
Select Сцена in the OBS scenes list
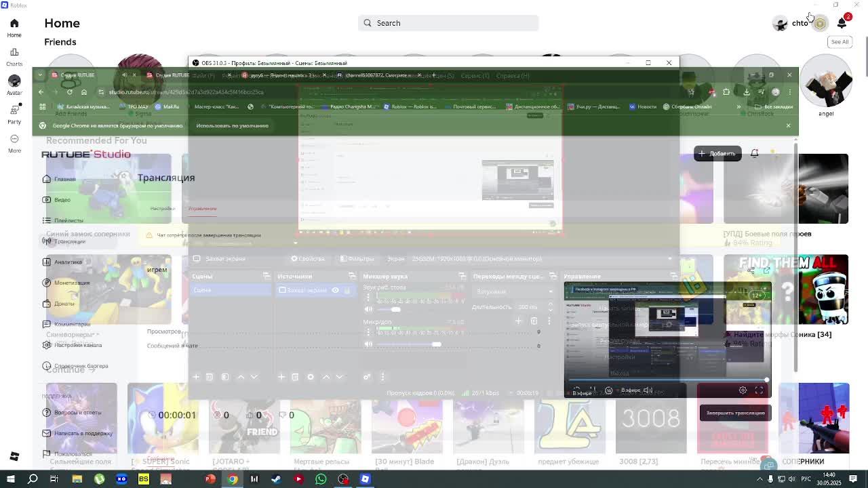[x=231, y=290]
